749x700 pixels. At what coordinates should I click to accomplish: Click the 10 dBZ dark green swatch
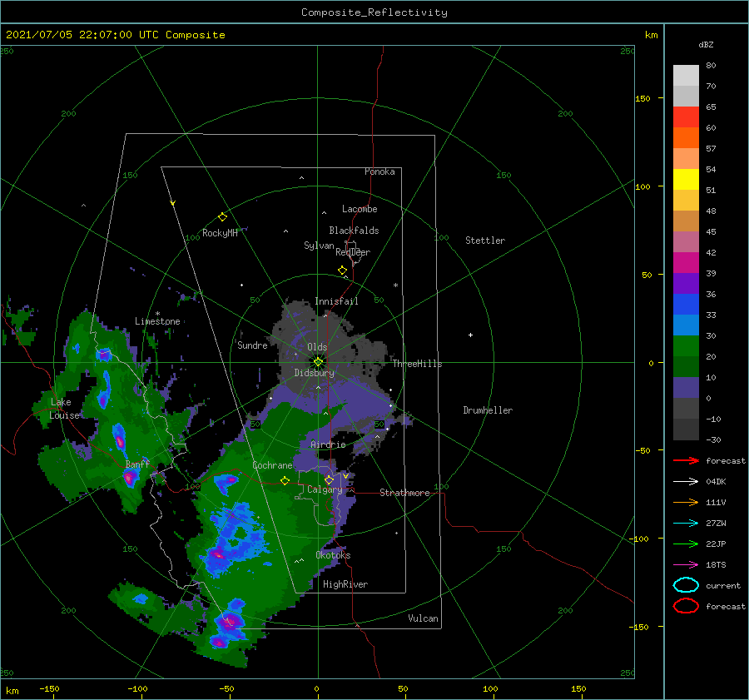point(686,366)
